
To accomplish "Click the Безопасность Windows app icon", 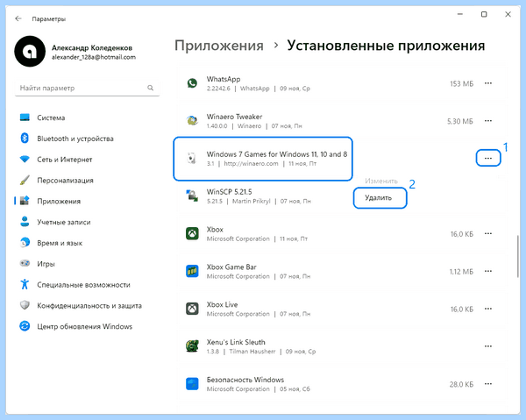I will (192, 384).
